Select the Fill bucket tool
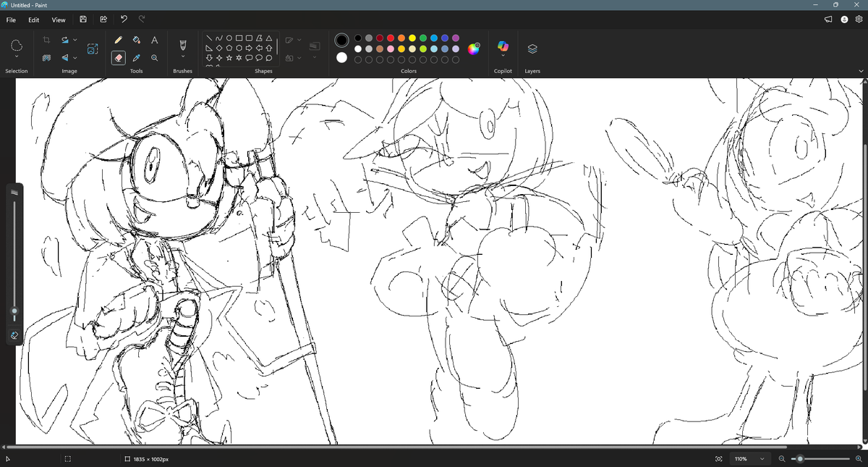Viewport: 868px width, 467px height. pos(137,40)
